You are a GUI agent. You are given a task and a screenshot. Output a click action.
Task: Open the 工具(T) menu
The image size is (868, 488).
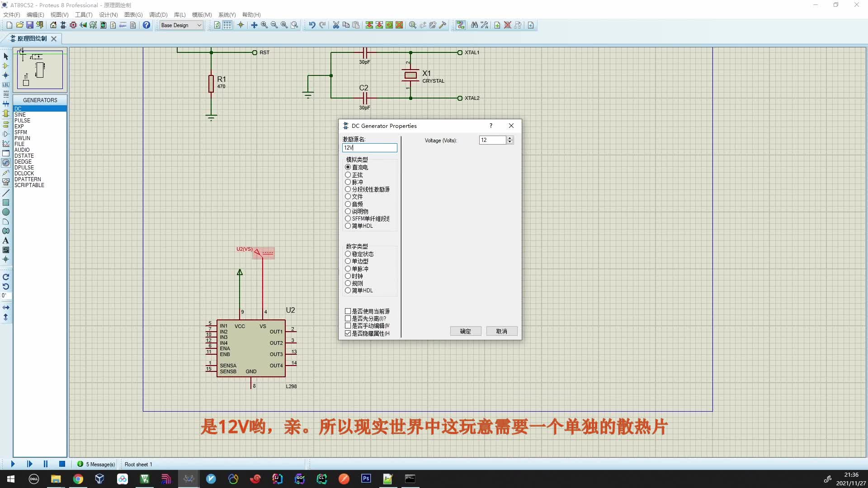(83, 15)
